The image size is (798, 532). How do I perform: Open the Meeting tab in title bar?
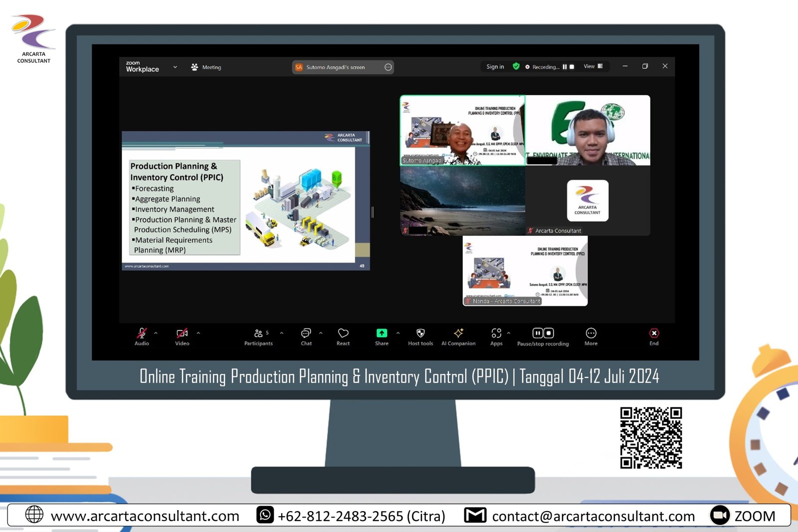tap(206, 67)
